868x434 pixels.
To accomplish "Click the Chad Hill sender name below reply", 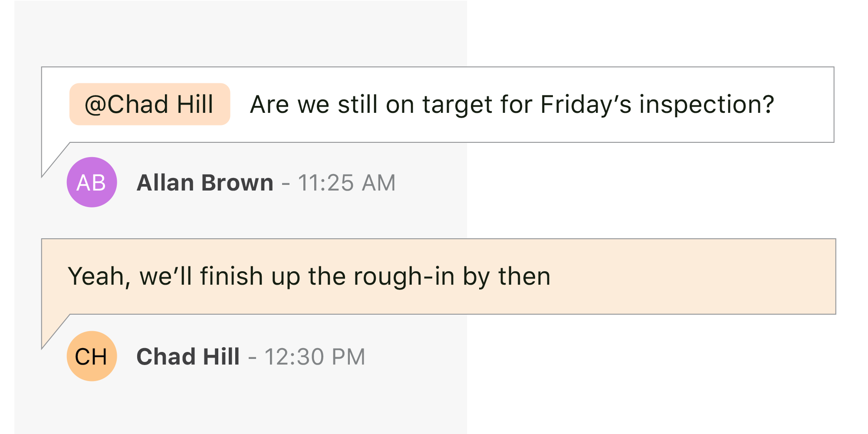I will [188, 357].
